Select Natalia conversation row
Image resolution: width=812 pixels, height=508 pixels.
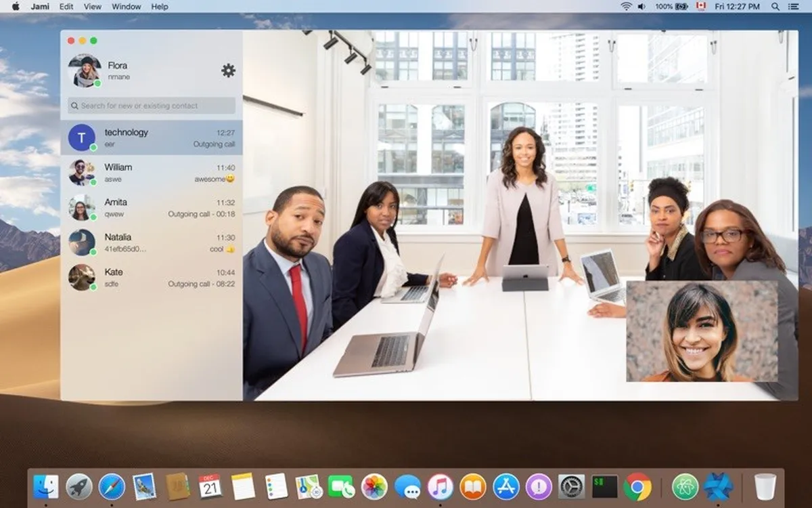pos(152,242)
